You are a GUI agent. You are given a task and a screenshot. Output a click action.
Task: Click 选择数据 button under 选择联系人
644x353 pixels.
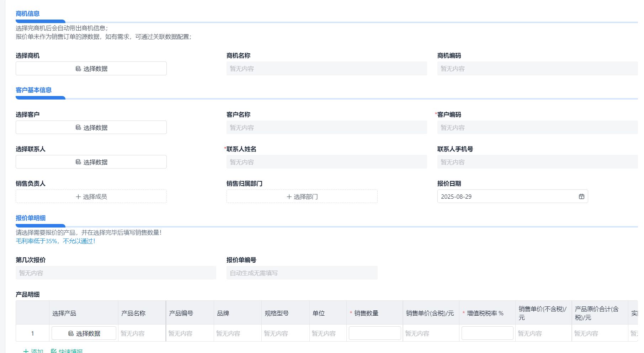coord(91,162)
